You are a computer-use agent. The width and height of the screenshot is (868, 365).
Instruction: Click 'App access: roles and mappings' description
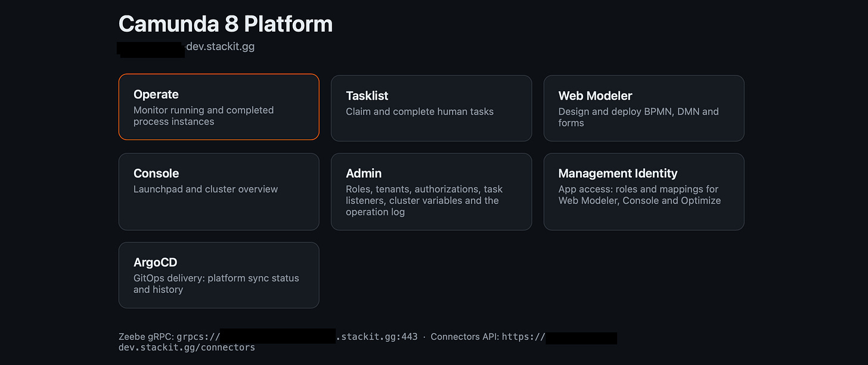640,194
